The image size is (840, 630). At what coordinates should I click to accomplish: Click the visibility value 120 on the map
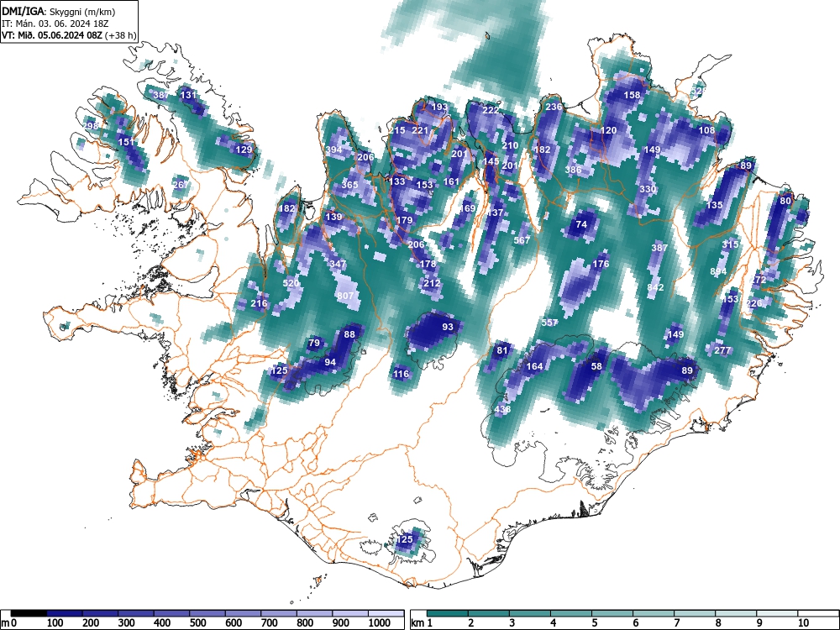608,130
